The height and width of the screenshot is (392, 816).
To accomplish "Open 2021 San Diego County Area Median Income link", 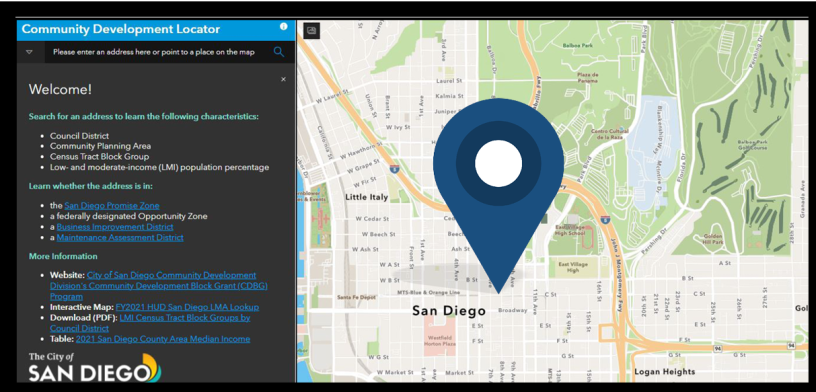I will click(163, 339).
